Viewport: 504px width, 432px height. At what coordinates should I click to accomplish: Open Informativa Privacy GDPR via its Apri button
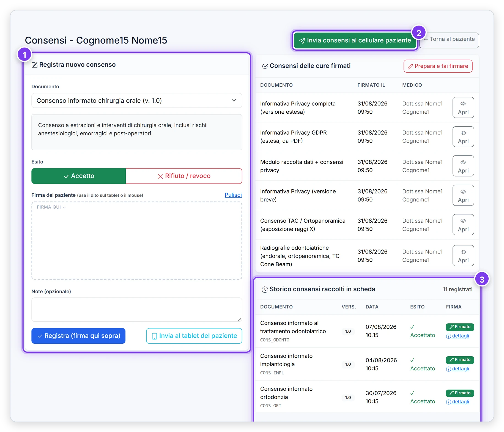(463, 136)
